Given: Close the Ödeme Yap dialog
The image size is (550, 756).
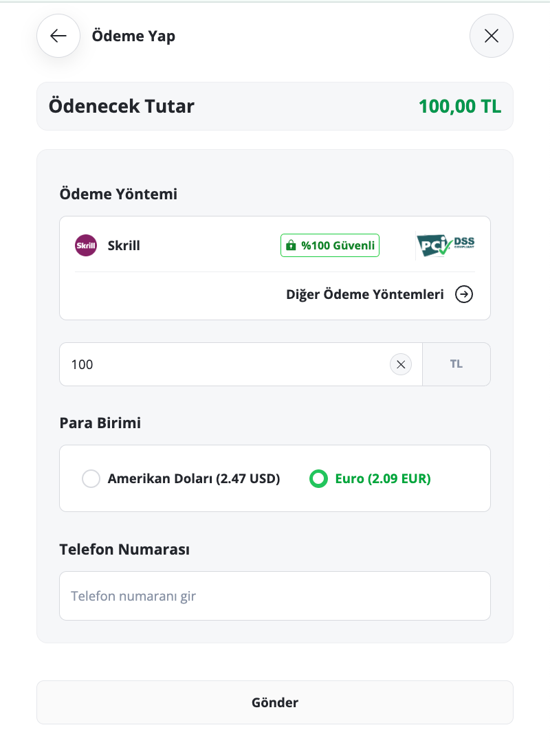Looking at the screenshot, I should coord(491,36).
